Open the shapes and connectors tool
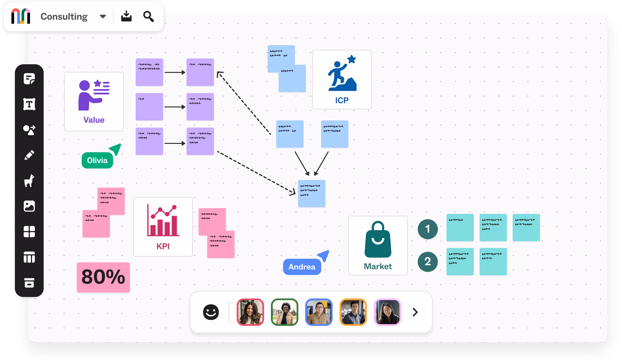 click(x=29, y=130)
